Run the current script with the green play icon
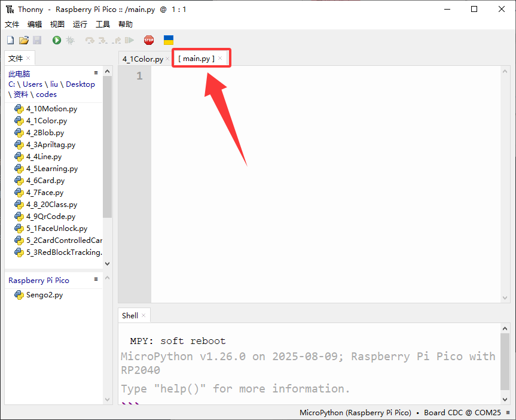This screenshot has height=420, width=516. pos(57,40)
